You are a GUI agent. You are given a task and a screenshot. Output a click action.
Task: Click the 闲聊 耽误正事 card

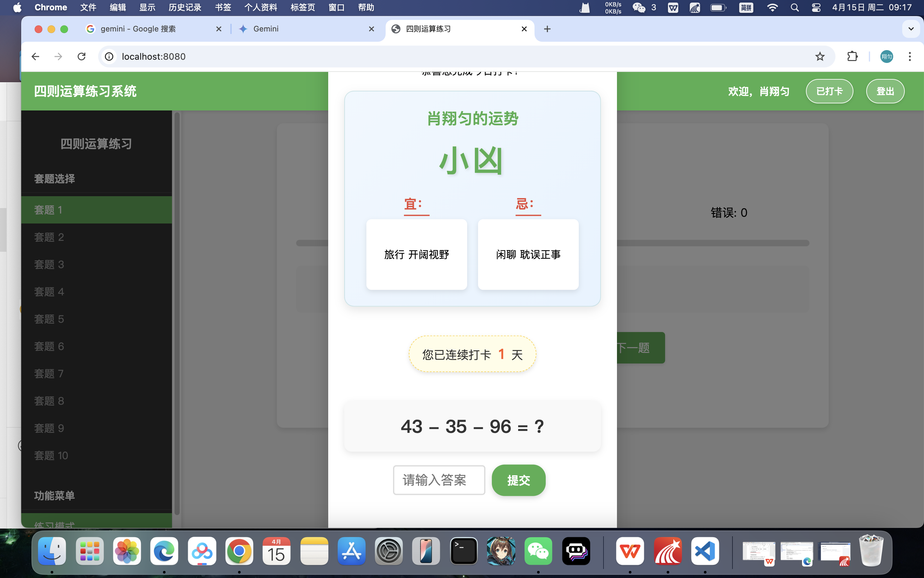pos(528,255)
